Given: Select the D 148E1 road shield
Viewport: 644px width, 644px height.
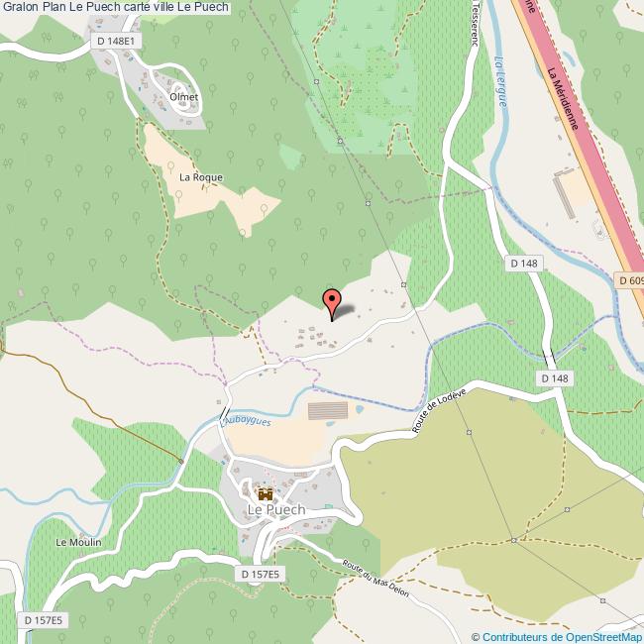Looking at the screenshot, I should tap(116, 41).
